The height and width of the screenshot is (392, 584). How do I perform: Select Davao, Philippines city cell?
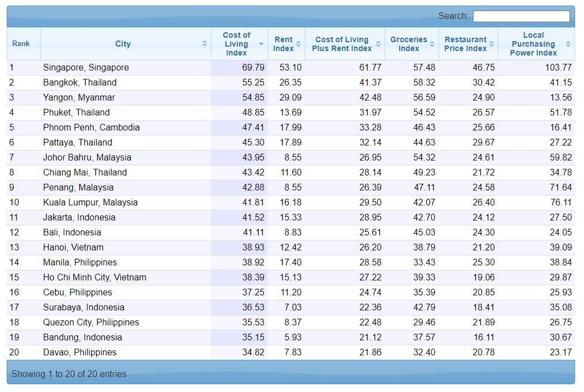pos(126,352)
